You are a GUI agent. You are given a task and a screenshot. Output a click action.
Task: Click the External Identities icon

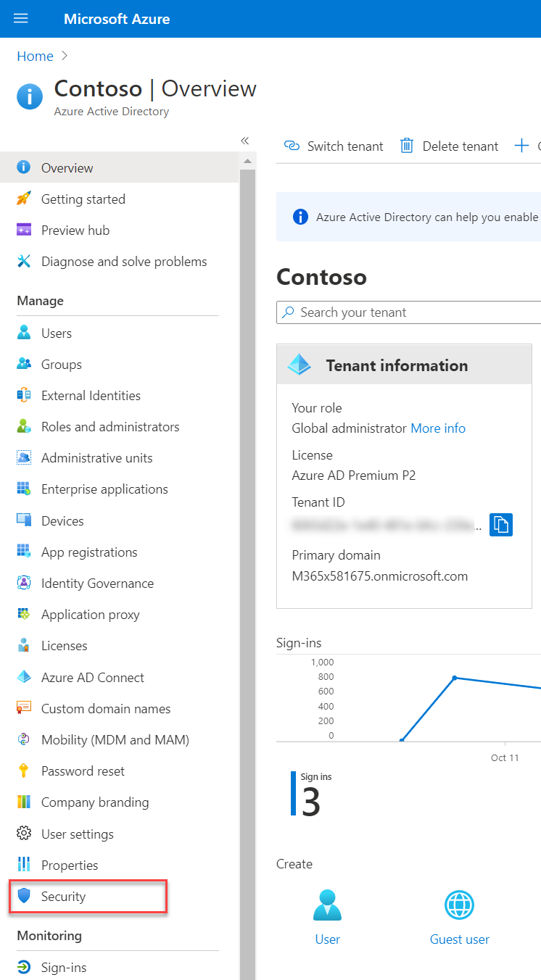click(24, 395)
